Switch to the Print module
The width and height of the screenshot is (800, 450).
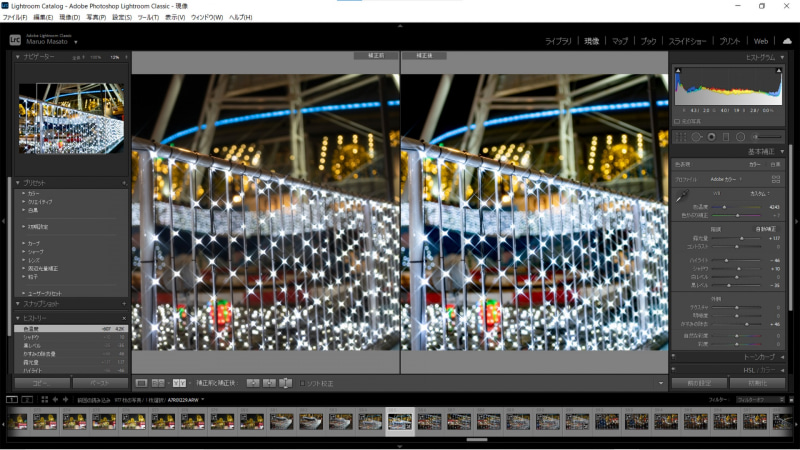point(730,41)
